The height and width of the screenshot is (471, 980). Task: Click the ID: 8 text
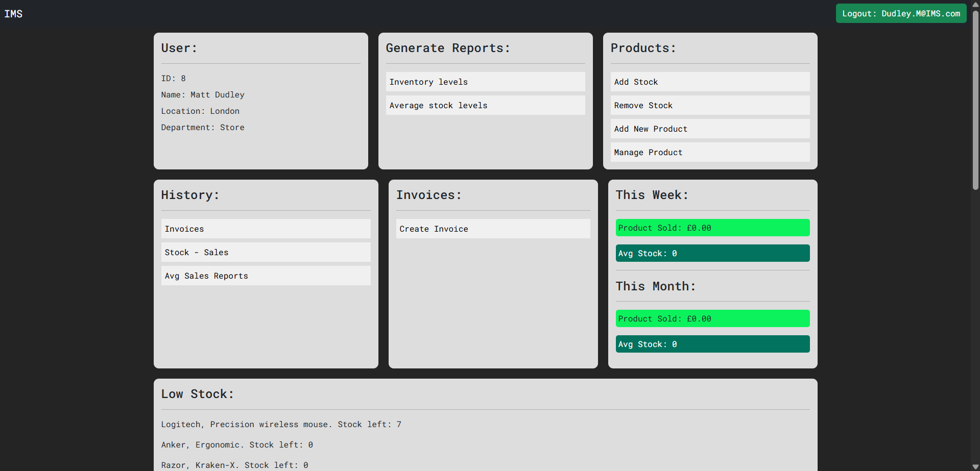pyautogui.click(x=174, y=78)
